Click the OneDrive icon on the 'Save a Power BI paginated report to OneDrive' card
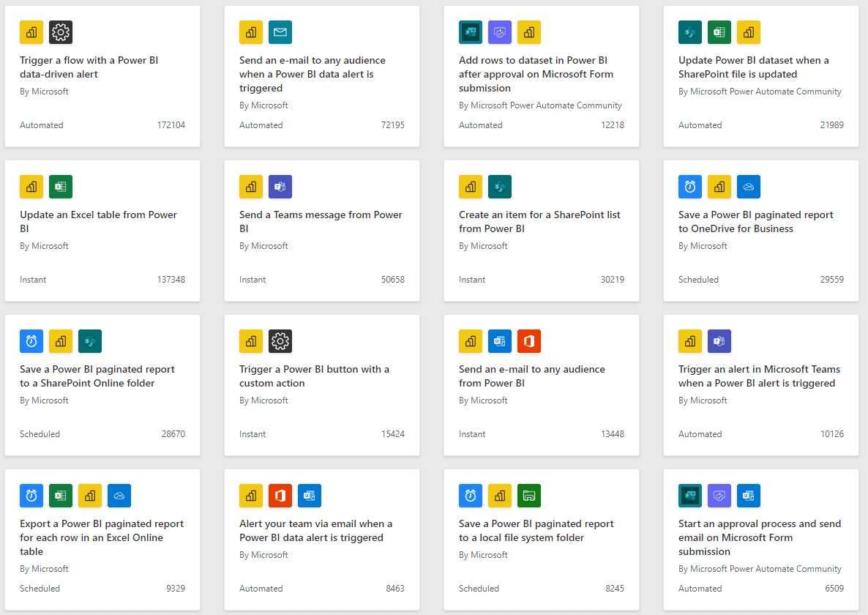The height and width of the screenshot is (615, 868). click(749, 187)
